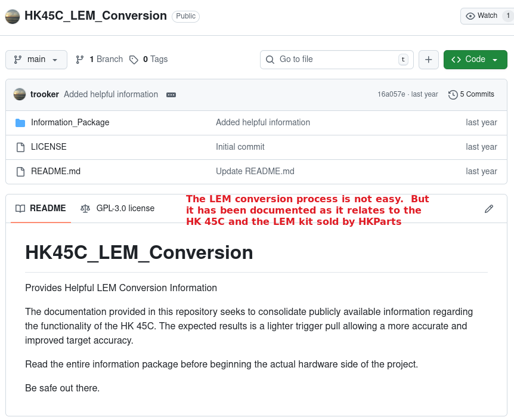Viewport: 514px width, 420px height.
Task: Open commit 16a057e link
Action: point(391,94)
